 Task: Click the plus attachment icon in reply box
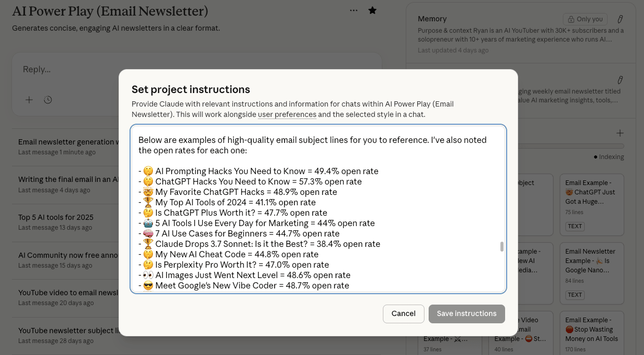click(29, 100)
